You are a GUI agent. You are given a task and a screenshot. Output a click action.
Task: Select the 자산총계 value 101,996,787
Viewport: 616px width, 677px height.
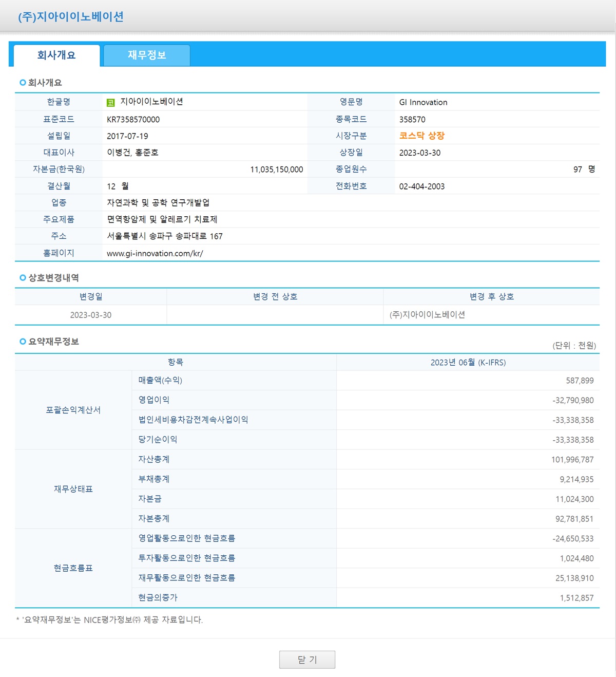tap(572, 460)
